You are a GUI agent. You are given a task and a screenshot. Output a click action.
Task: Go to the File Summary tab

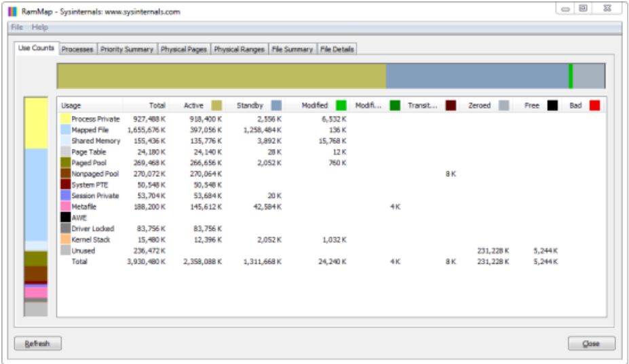click(x=292, y=49)
